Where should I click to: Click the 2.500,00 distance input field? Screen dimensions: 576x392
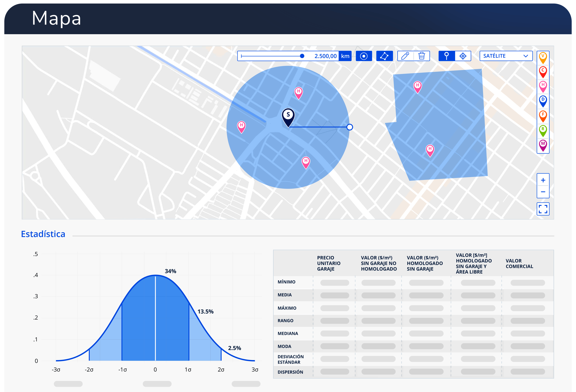(325, 56)
